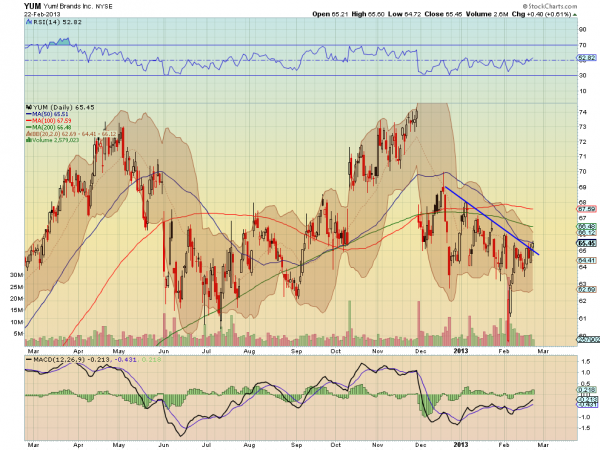Click the 30 level on RSI axis

click(x=582, y=75)
